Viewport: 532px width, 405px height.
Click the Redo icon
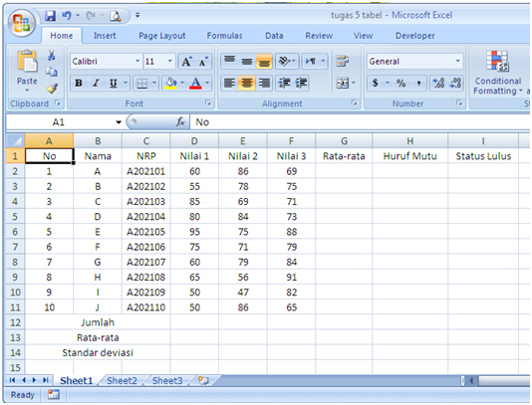point(91,15)
